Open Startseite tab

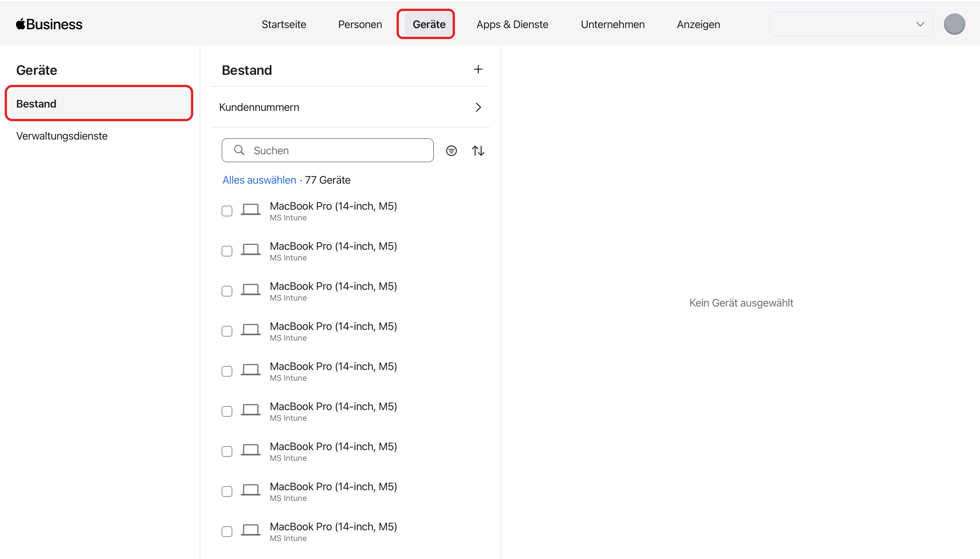point(284,24)
